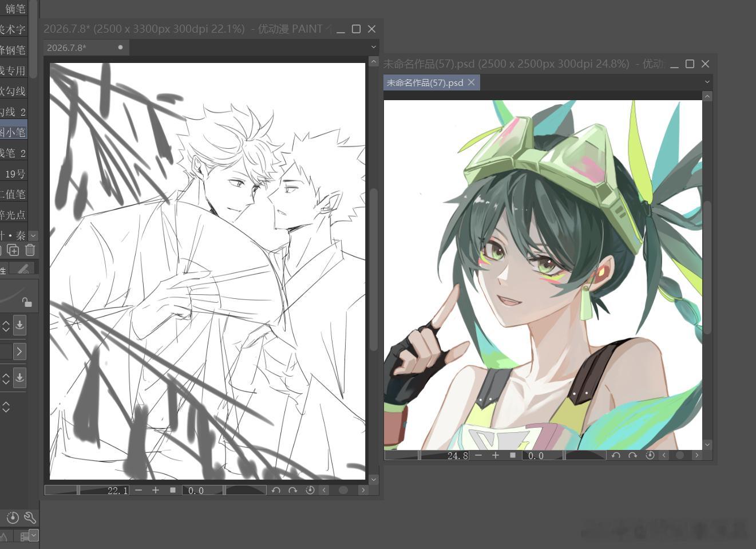The height and width of the screenshot is (549, 756).
Task: Click the rotation slider showing 0.0 in 2026.7.8
Action: pyautogui.click(x=224, y=490)
